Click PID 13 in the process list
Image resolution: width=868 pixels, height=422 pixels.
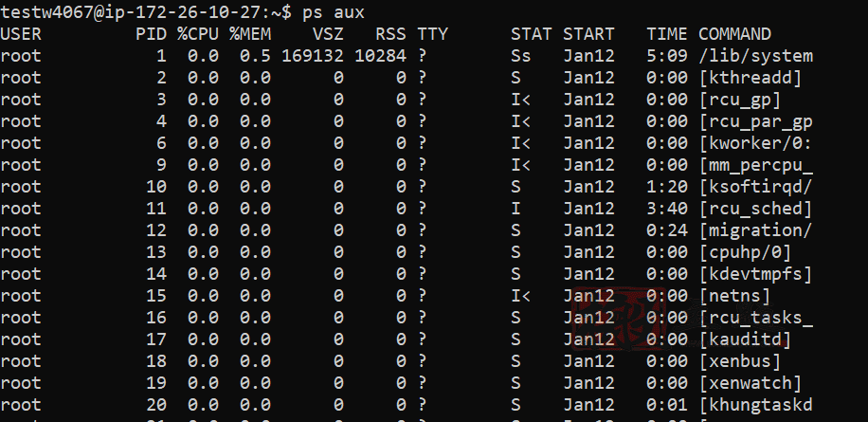click(x=156, y=252)
